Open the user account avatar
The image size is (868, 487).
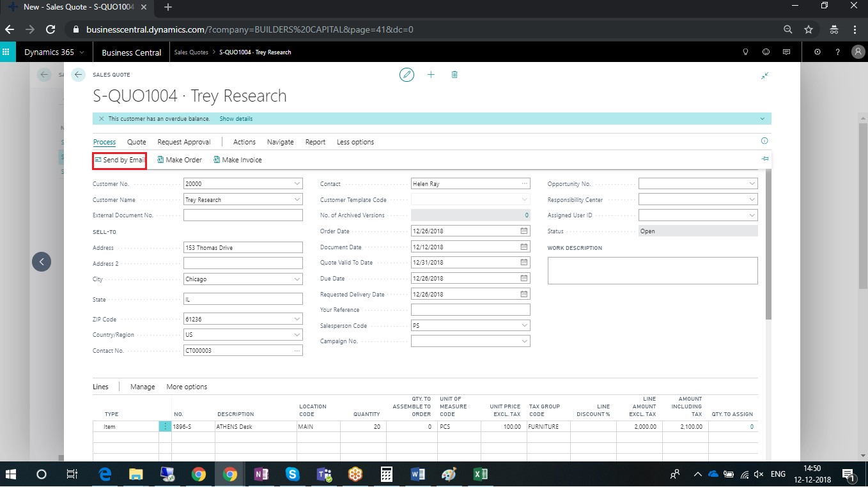point(857,52)
